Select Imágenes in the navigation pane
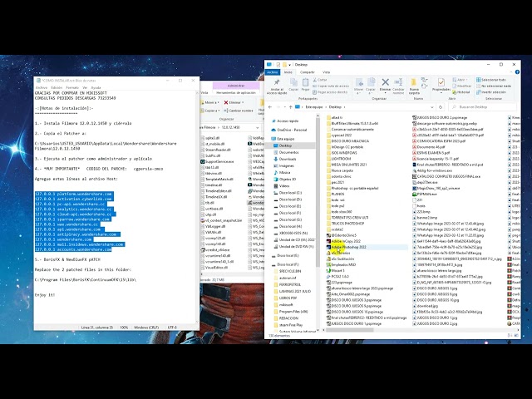The width and height of the screenshot is (532, 399). [286, 166]
